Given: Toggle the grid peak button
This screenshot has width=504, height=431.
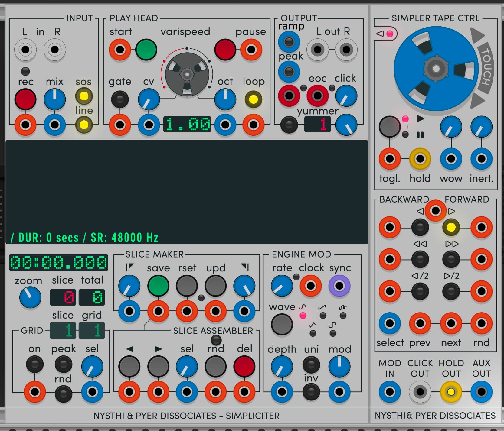Looking at the screenshot, I should point(64,365).
